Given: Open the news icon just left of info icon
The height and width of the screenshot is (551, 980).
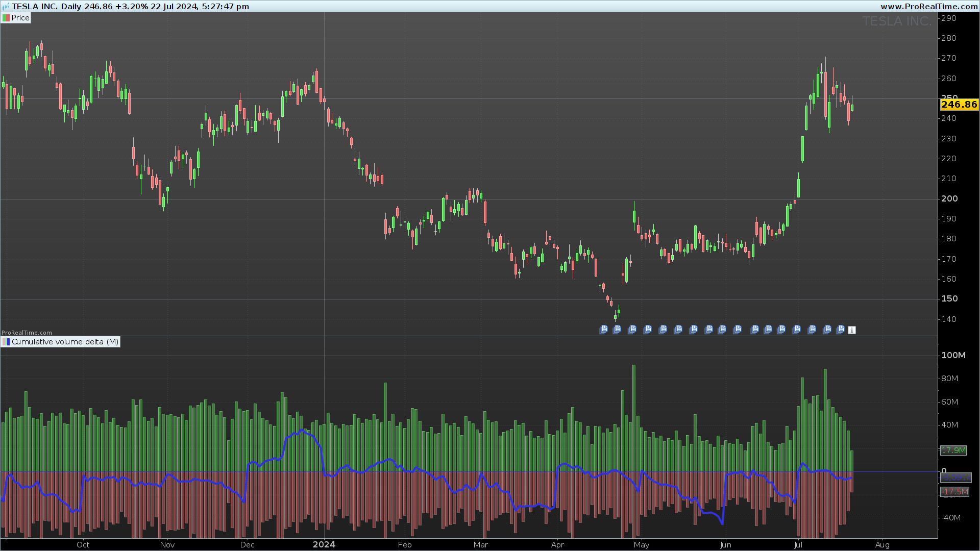Looking at the screenshot, I should [x=841, y=330].
